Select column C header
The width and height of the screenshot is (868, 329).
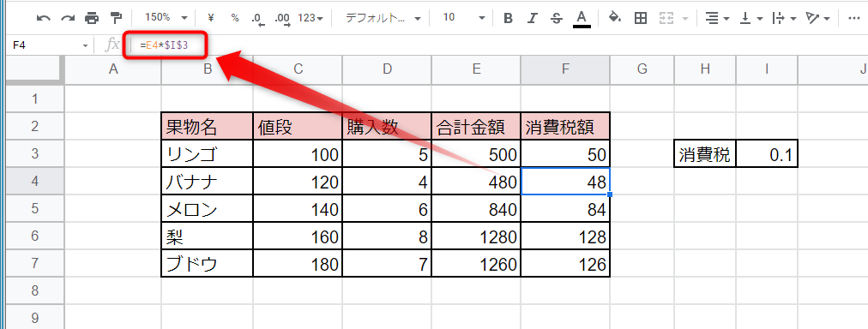tap(298, 69)
